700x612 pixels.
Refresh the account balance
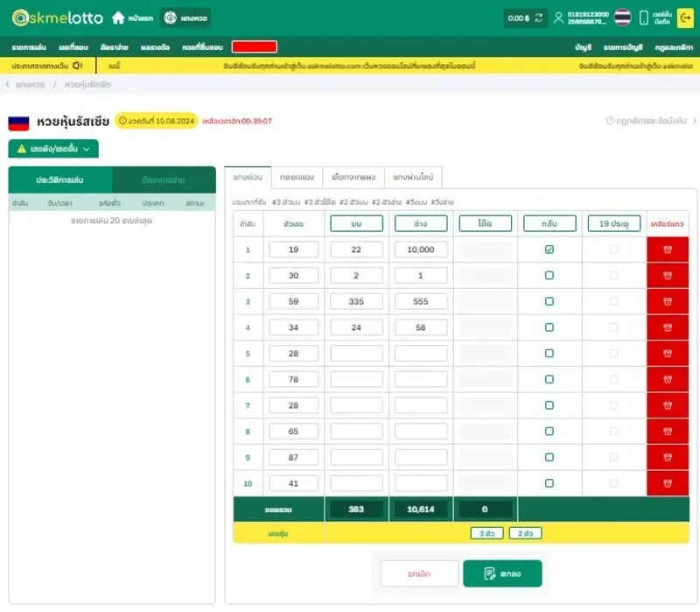[x=539, y=16]
